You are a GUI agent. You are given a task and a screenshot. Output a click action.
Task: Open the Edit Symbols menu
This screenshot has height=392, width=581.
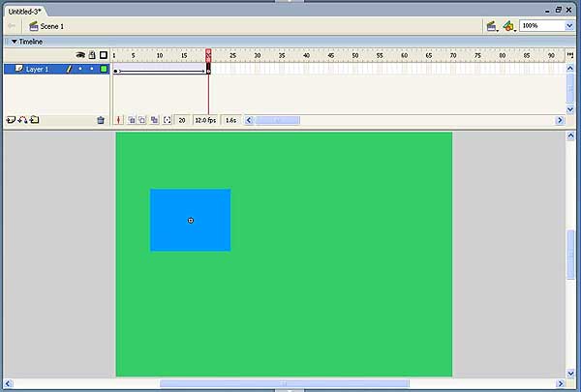point(509,25)
